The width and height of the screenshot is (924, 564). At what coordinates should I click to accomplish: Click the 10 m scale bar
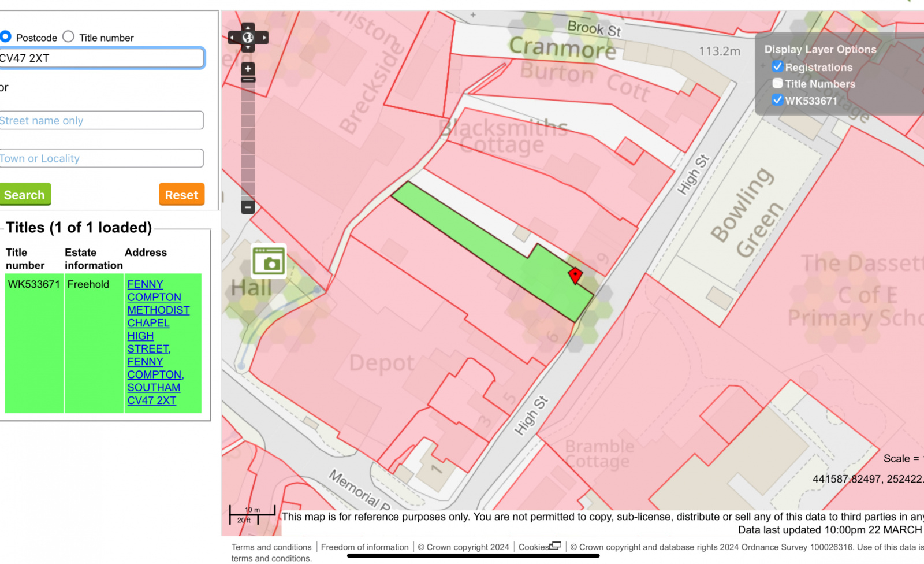tap(252, 514)
